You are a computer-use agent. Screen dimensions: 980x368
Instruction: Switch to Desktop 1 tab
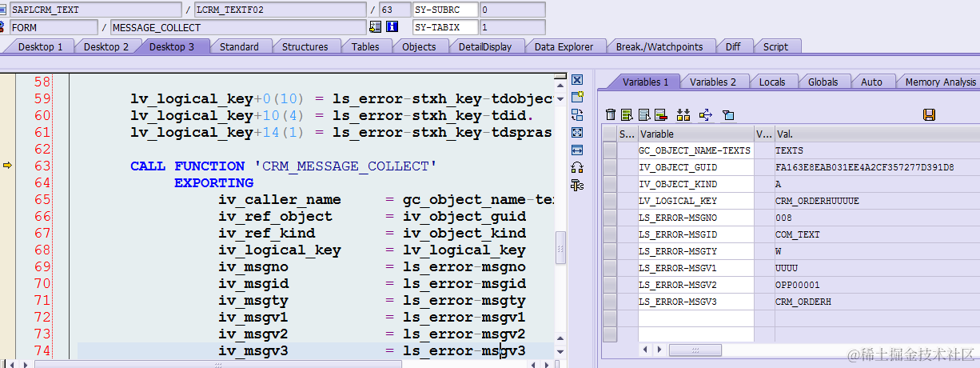point(41,46)
